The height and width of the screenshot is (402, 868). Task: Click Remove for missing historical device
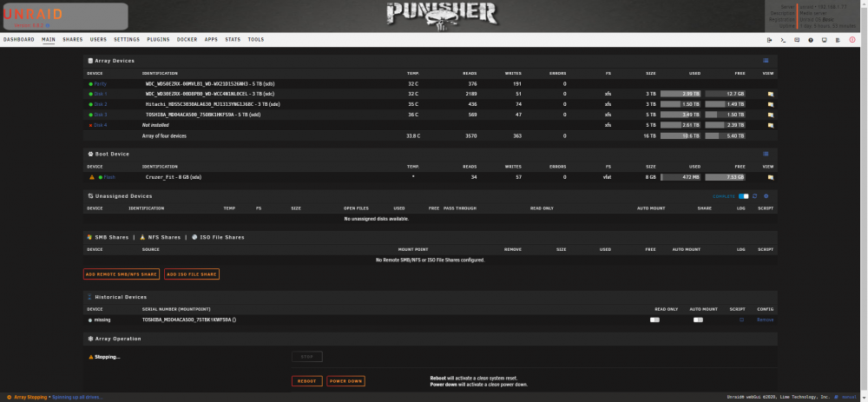click(x=765, y=320)
